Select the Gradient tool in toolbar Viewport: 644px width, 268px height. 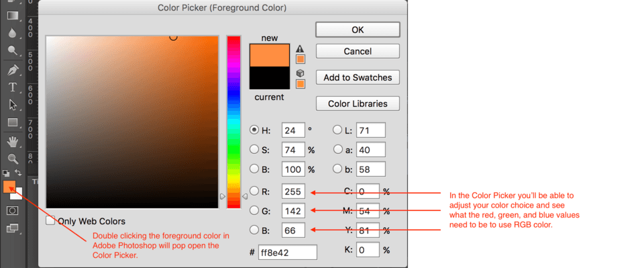[13, 16]
